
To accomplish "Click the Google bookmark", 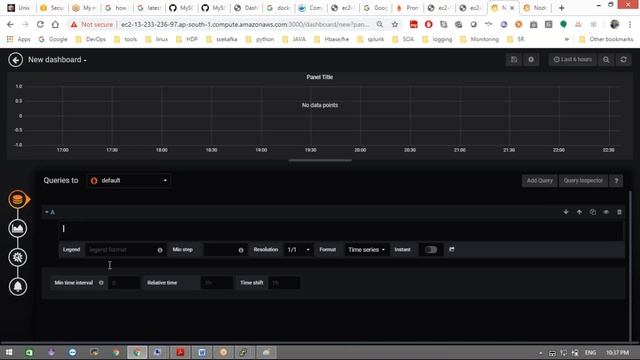I will pos(53,39).
